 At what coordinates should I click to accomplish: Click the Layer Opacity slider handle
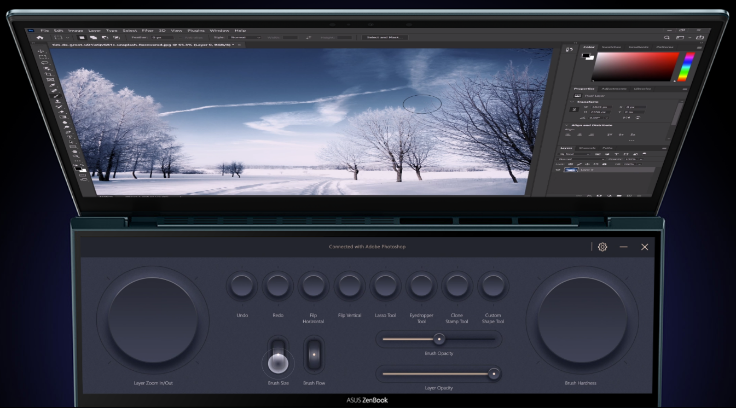click(493, 374)
